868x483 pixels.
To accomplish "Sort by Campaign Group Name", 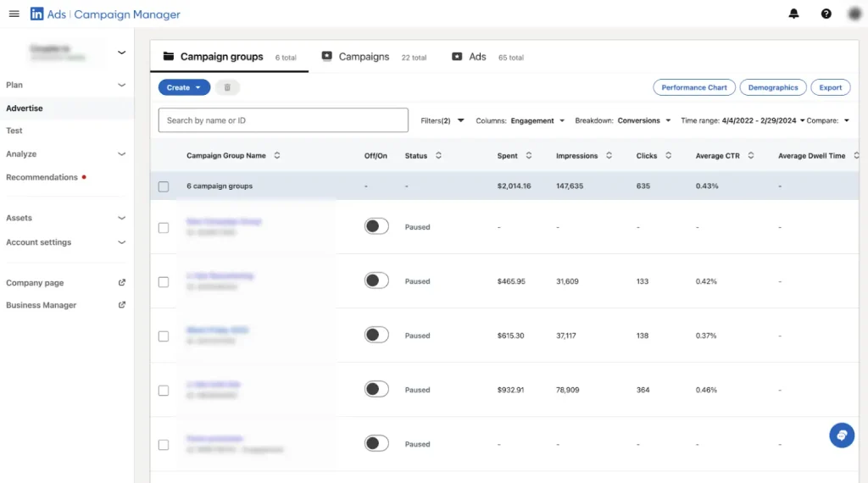I will pos(277,155).
